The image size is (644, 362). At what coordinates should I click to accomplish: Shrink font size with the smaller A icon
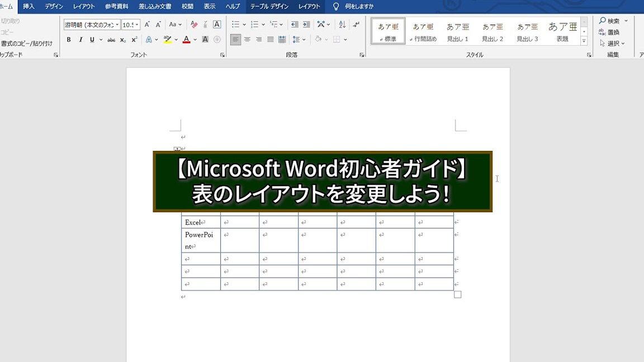[158, 25]
